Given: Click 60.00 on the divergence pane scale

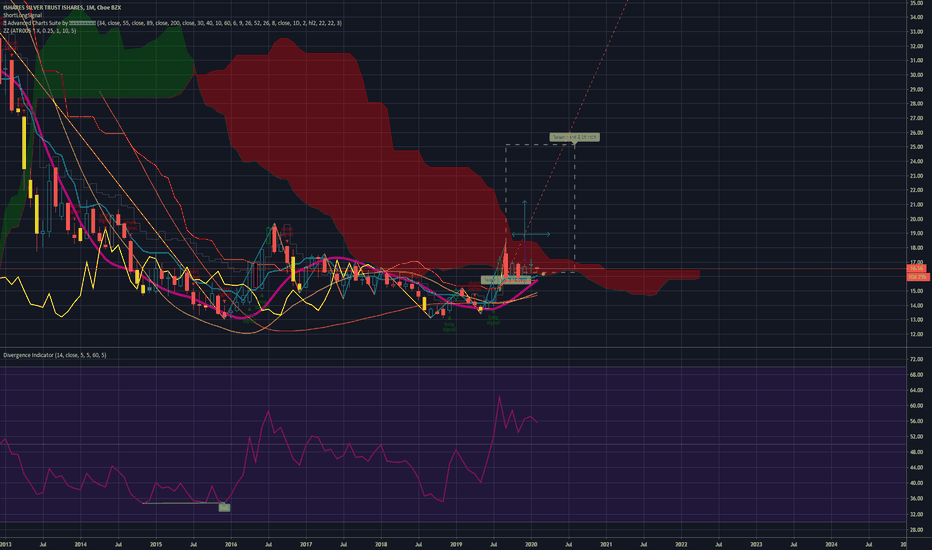Looking at the screenshot, I should click(916, 406).
